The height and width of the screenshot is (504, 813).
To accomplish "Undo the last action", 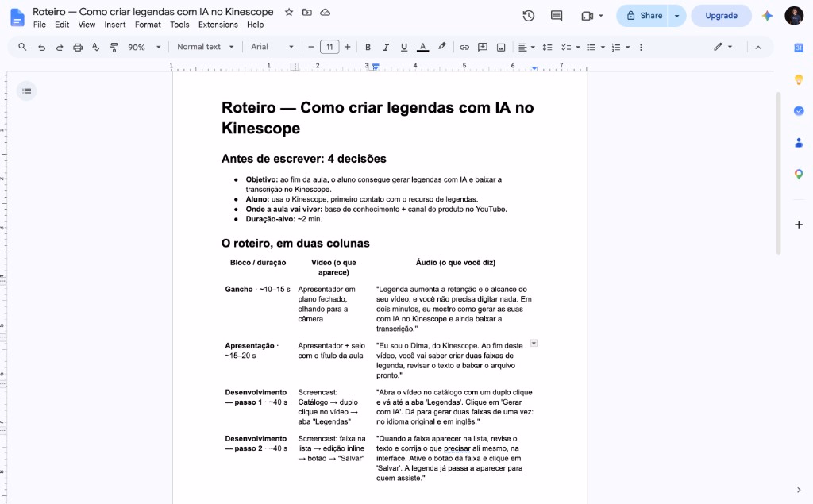I will [x=41, y=47].
